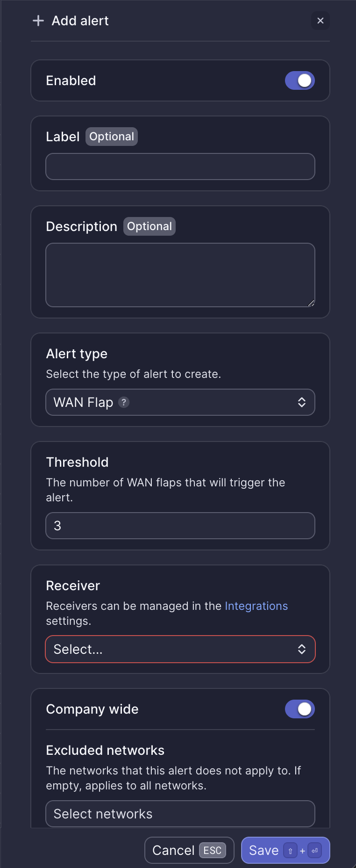The width and height of the screenshot is (356, 868).
Task: Click the Optional badge next to Description
Action: (x=149, y=226)
